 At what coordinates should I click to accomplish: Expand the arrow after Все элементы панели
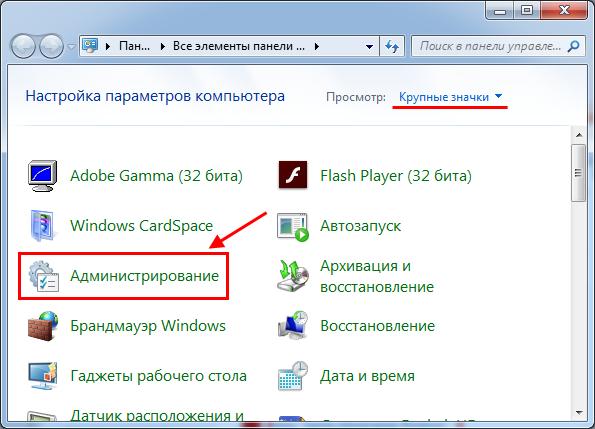tap(316, 47)
